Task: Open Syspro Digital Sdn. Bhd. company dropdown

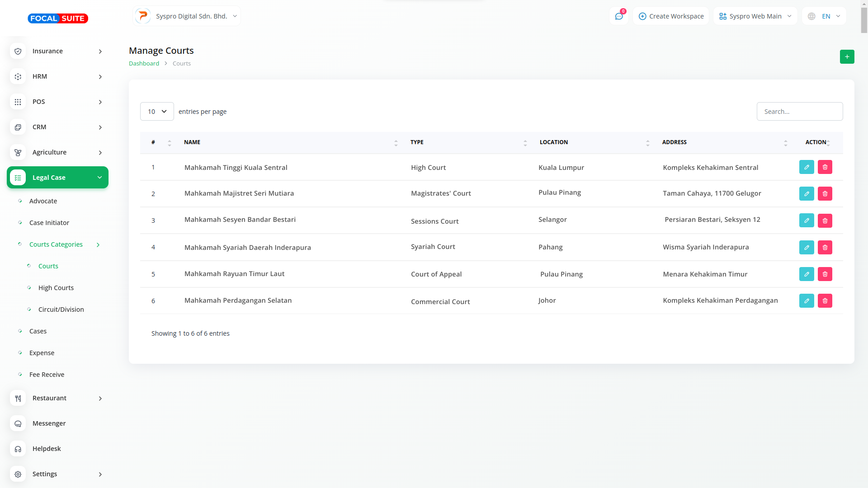Action: [x=187, y=16]
